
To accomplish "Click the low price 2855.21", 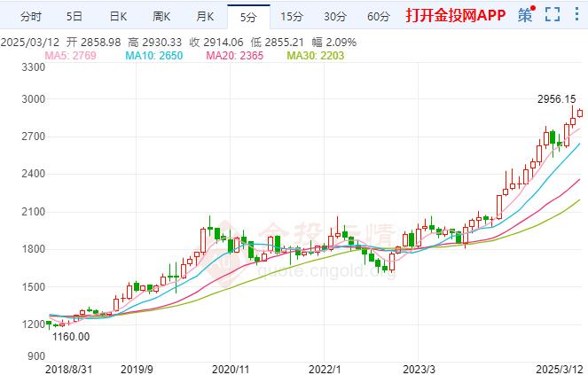I will (x=284, y=42).
